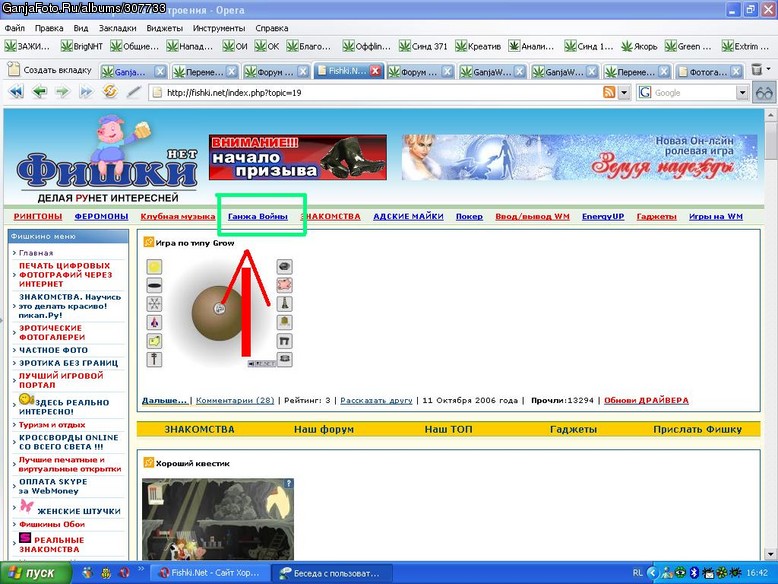778x584 pixels.
Task: Click the Создать вкладку button
Action: [x=51, y=70]
